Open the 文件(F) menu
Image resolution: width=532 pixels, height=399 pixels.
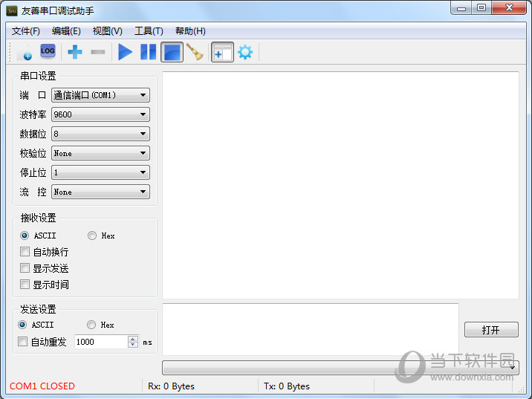(26, 31)
